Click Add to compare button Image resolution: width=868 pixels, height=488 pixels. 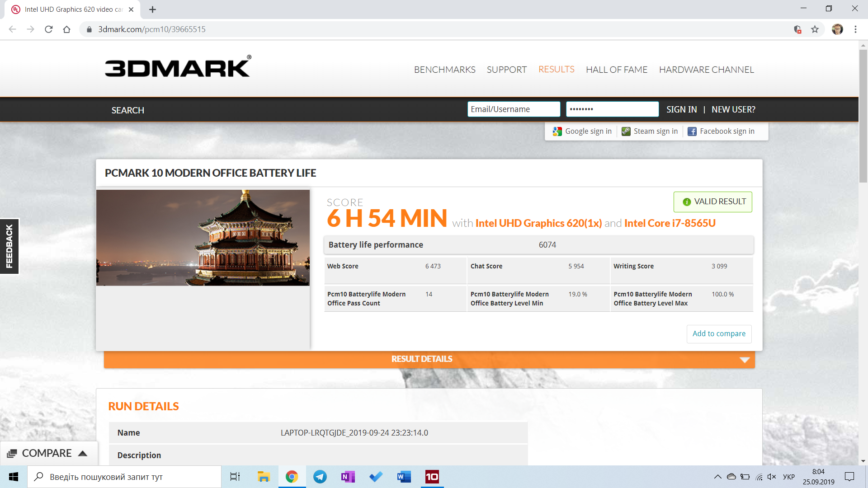tap(719, 333)
